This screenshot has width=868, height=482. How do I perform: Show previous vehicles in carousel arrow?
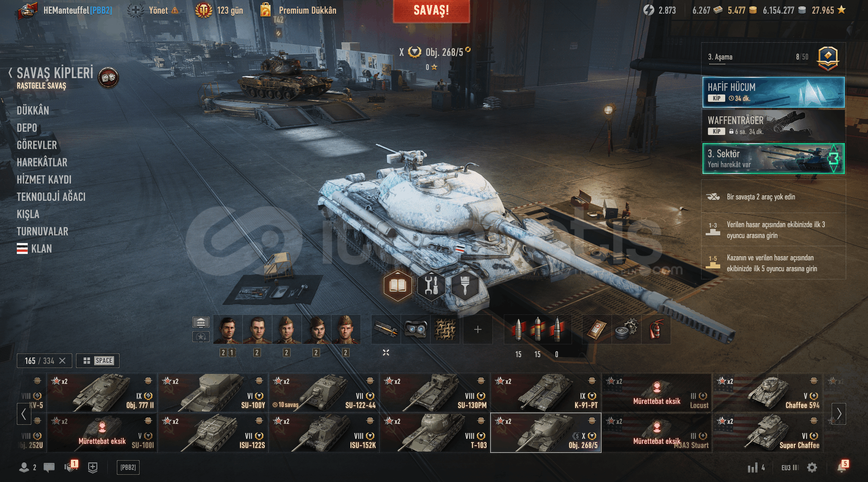click(24, 413)
